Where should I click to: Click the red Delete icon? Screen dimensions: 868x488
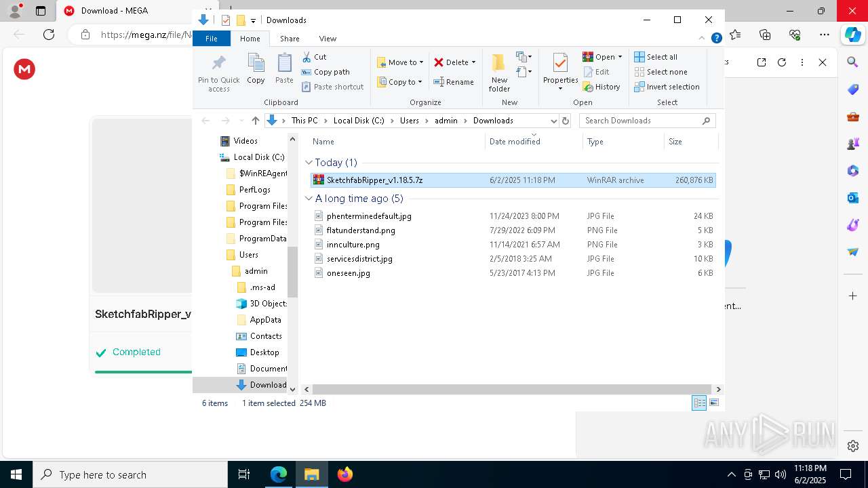coord(439,62)
